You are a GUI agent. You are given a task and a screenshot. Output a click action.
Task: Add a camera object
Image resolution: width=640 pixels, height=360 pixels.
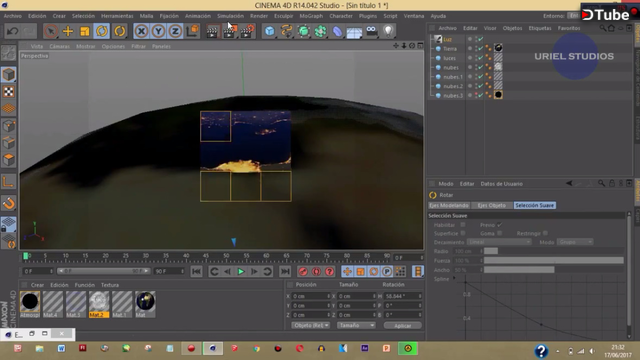(x=371, y=31)
